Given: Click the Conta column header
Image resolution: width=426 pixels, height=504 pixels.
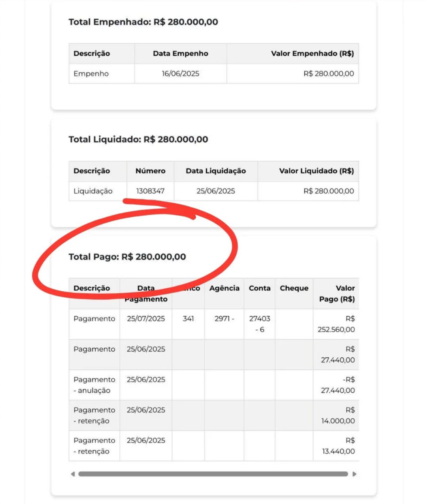Looking at the screenshot, I should 259,288.
